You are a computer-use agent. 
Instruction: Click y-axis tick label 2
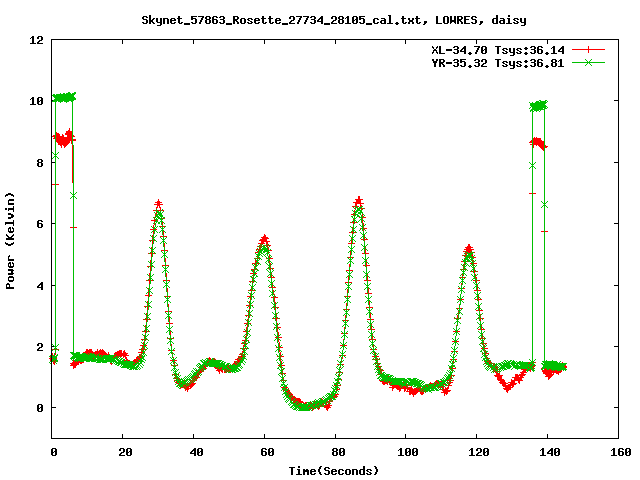[x=40, y=347]
